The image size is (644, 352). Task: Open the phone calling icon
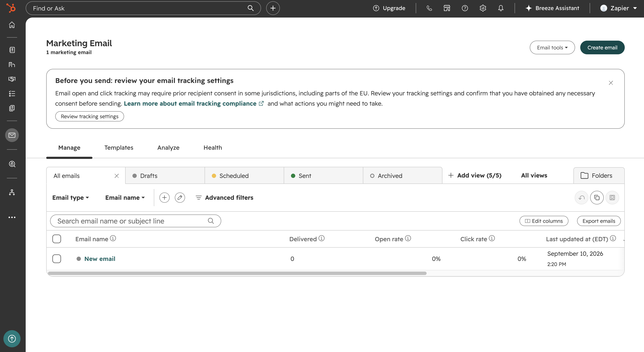click(429, 8)
